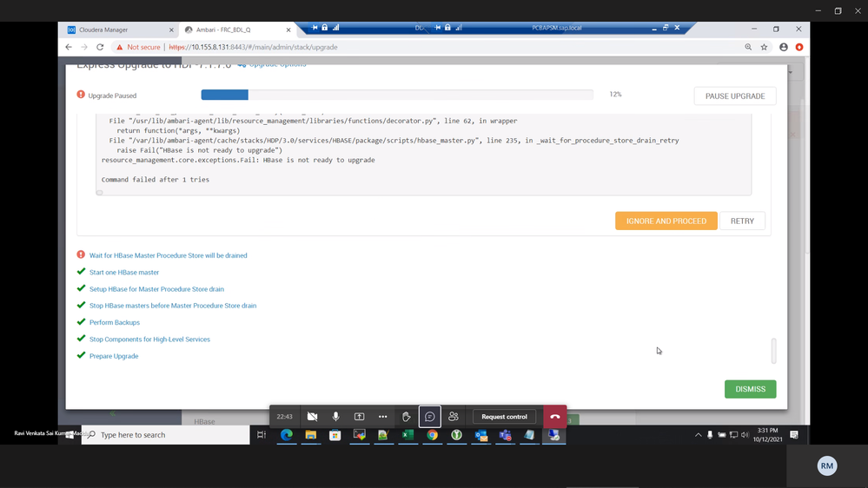
Task: Minimize the PCBAPSM.sap.local remote session bar
Action: point(653,28)
